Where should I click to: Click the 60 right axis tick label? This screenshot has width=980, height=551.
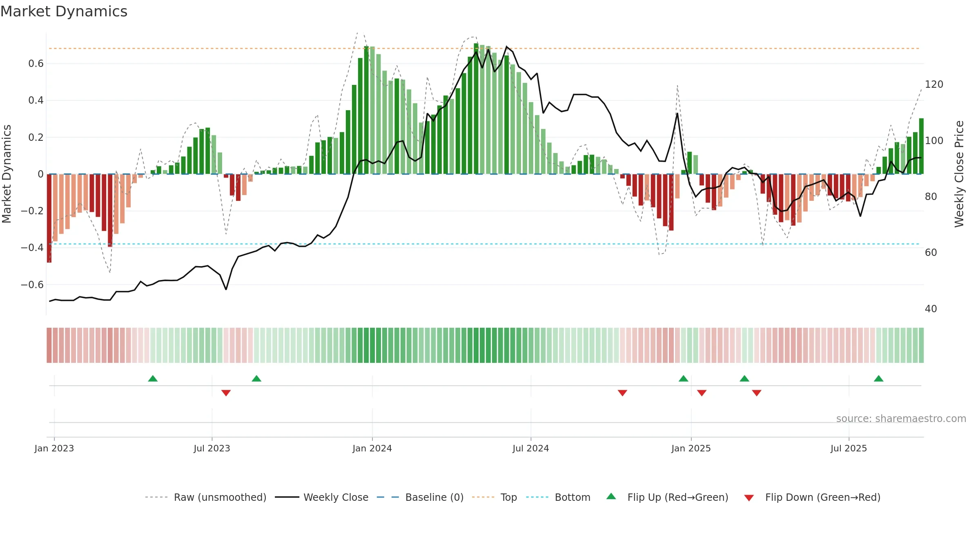[x=931, y=253]
